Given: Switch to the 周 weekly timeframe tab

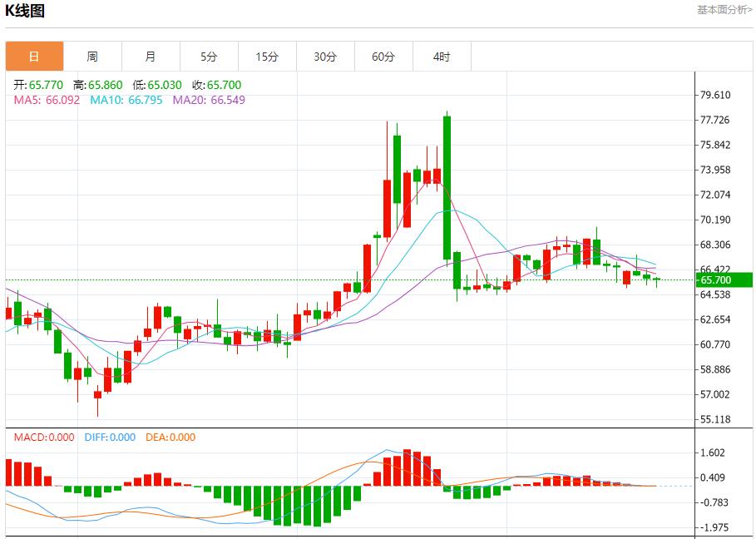Looking at the screenshot, I should click(92, 57).
